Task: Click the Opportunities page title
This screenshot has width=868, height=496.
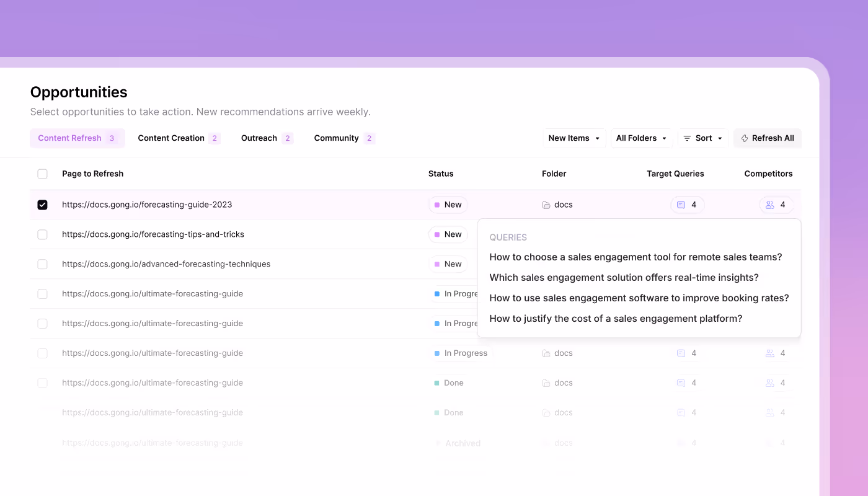Action: [79, 92]
